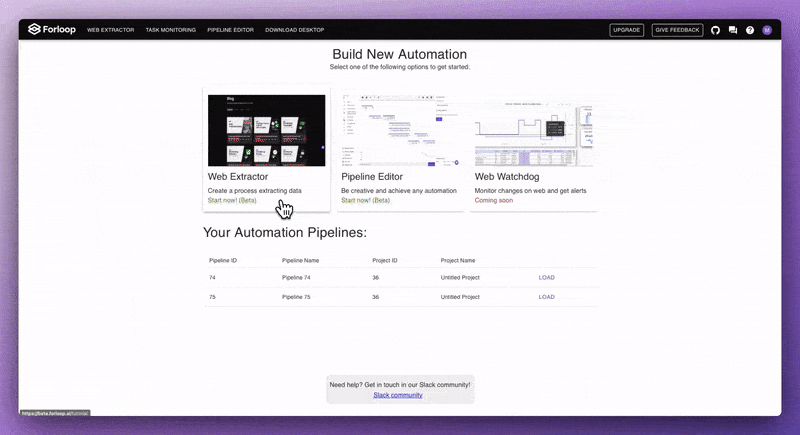Click Untitled Project in the Pipeline 74 row
This screenshot has height=435, width=800.
(460, 277)
